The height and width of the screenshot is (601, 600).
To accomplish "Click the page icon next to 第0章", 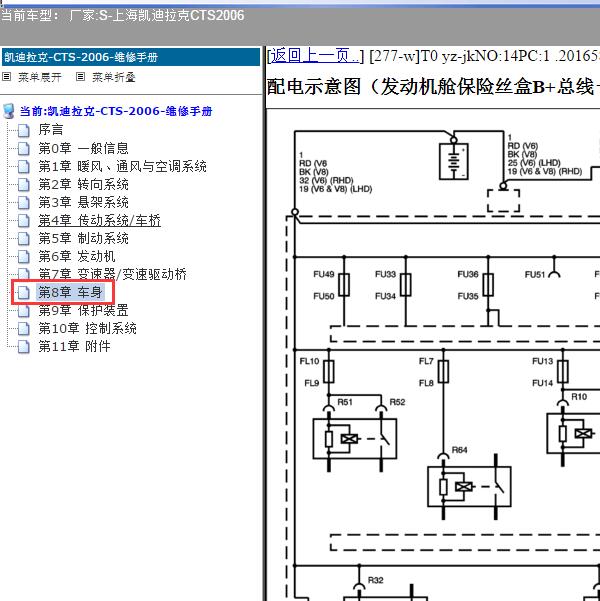I will pos(24,148).
